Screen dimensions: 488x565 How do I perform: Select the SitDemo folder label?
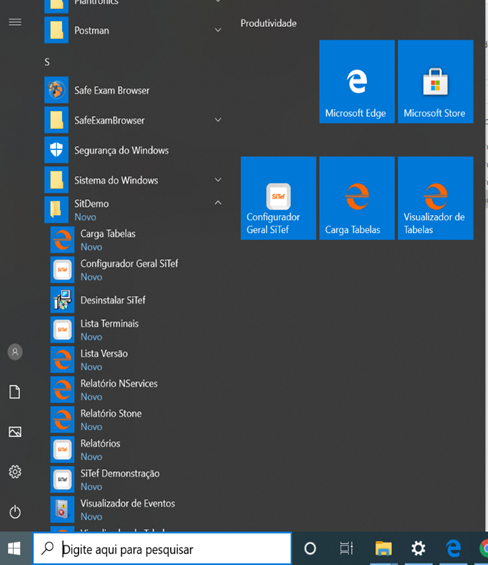92,204
